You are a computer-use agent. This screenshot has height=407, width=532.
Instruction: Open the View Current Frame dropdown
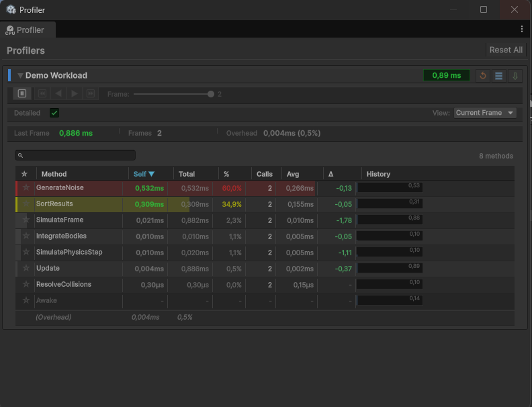point(485,113)
